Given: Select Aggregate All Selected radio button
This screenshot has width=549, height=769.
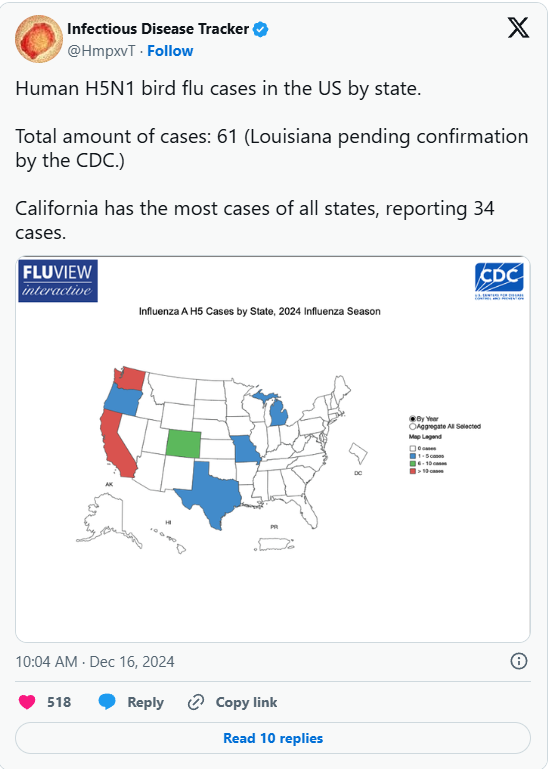Looking at the screenshot, I should pos(413,427).
